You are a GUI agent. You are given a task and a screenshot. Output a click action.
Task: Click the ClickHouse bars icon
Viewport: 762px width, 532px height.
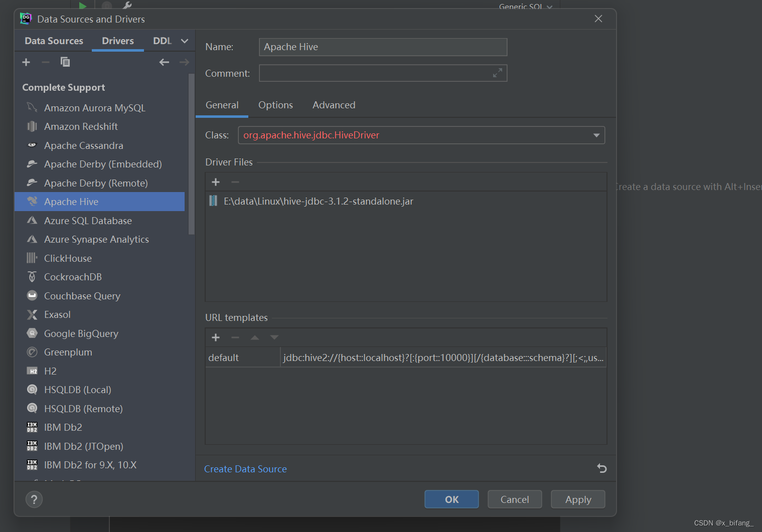(x=32, y=258)
